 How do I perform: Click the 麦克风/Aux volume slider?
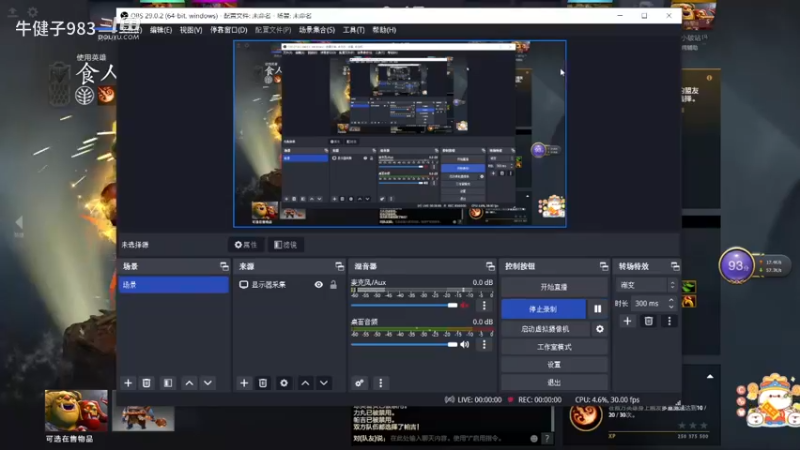tap(404, 305)
